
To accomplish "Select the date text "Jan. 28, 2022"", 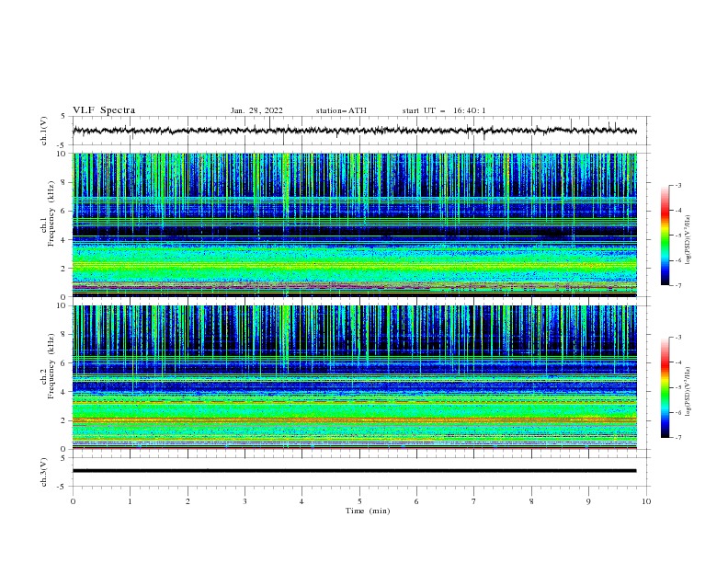I will click(256, 110).
